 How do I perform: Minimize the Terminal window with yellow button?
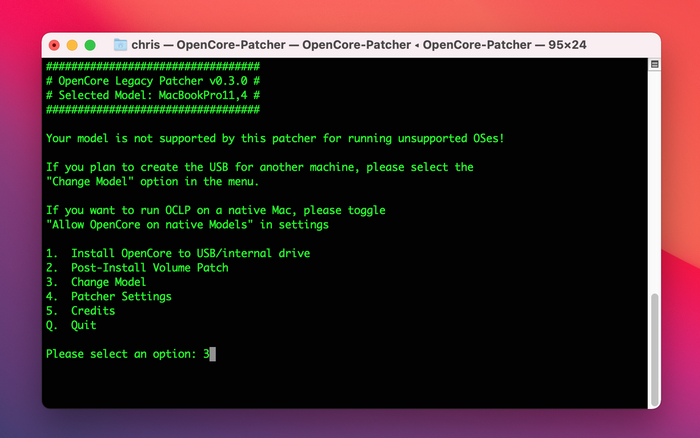pyautogui.click(x=72, y=45)
